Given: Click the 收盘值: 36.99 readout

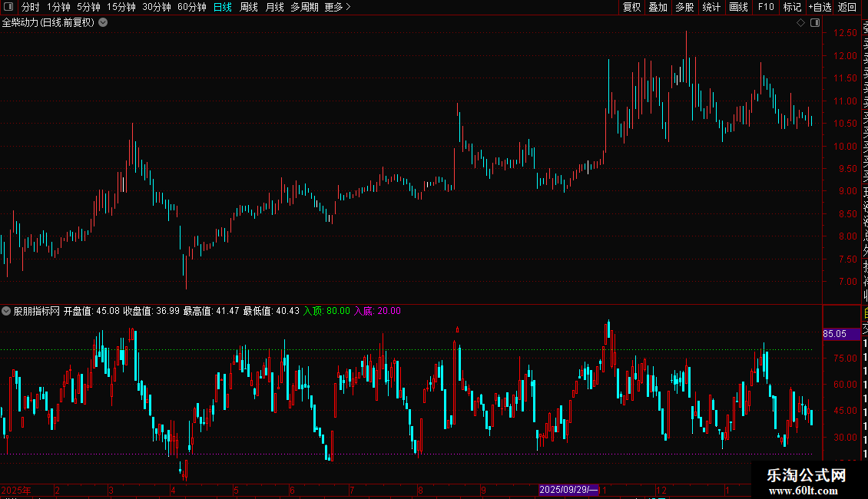Looking at the screenshot, I should coord(151,311).
